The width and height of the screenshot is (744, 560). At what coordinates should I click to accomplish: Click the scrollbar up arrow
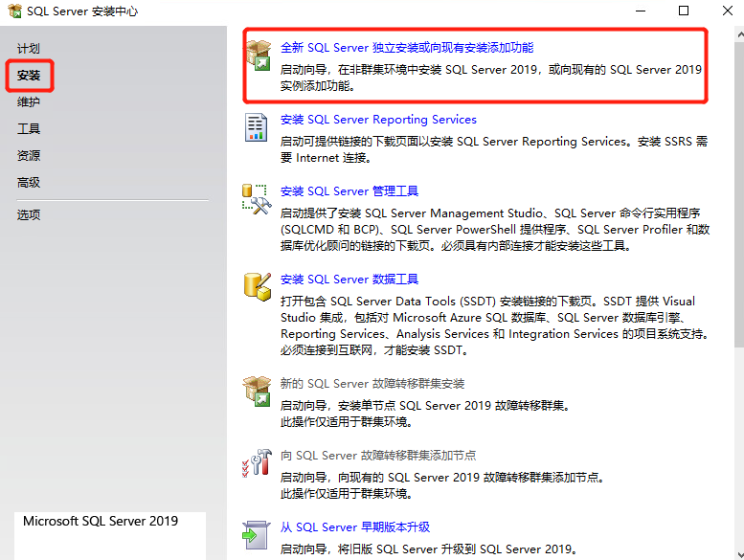point(739,34)
